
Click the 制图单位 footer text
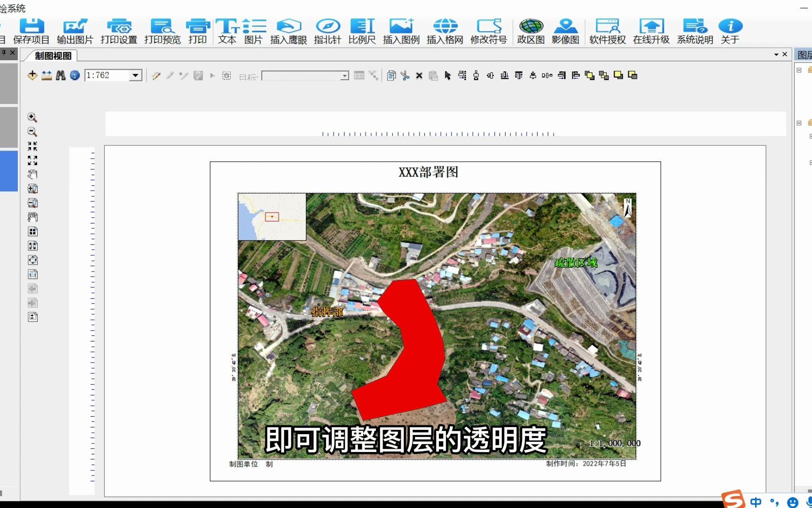pos(243,464)
